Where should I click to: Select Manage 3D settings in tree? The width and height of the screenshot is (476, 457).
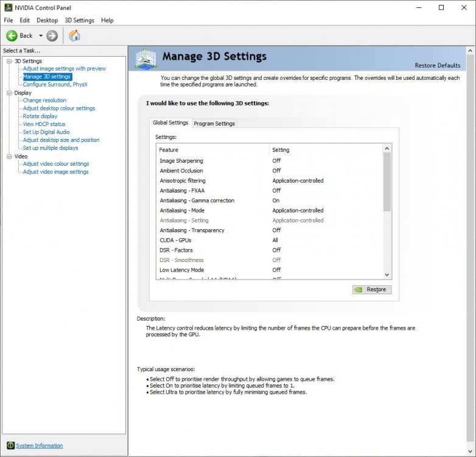(47, 77)
